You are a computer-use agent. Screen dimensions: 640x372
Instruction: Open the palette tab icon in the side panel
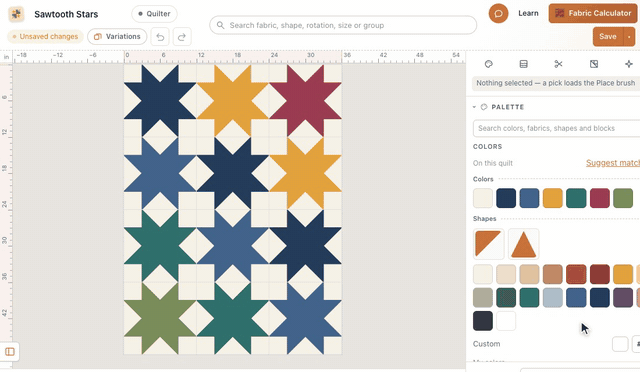point(489,64)
